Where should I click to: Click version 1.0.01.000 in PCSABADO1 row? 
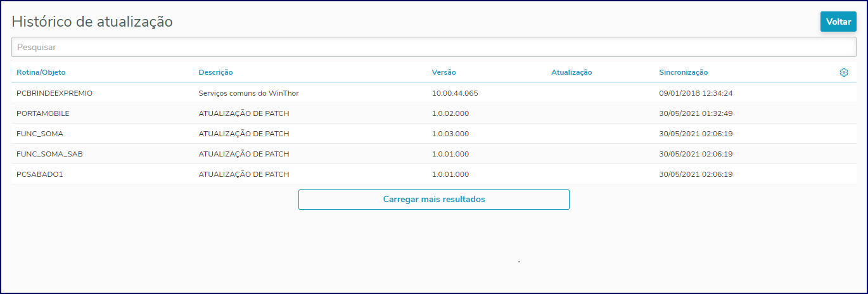coord(450,174)
